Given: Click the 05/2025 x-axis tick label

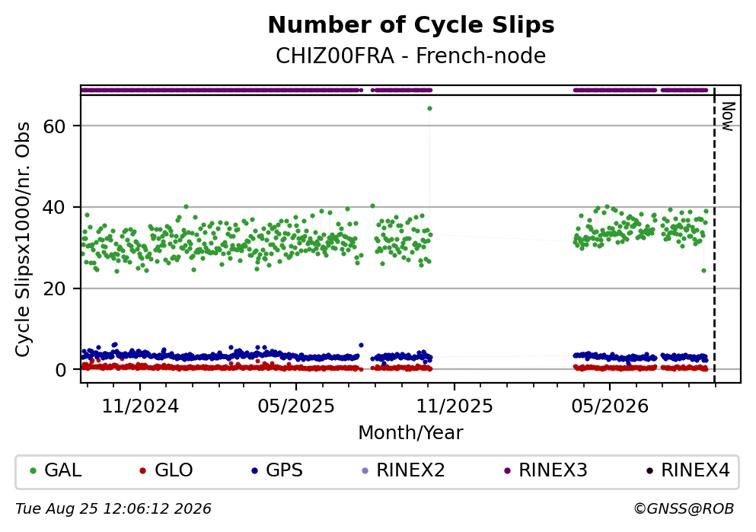Looking at the screenshot, I should click(296, 406).
